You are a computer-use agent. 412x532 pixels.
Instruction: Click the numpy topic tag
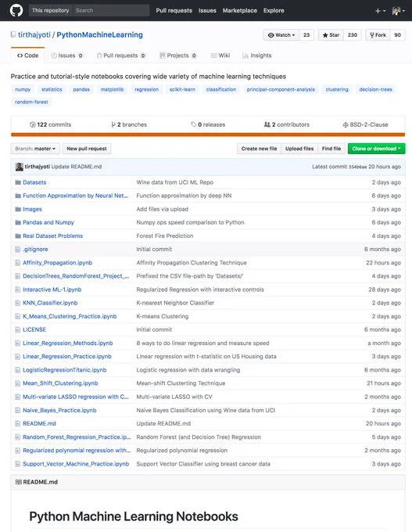coord(23,89)
